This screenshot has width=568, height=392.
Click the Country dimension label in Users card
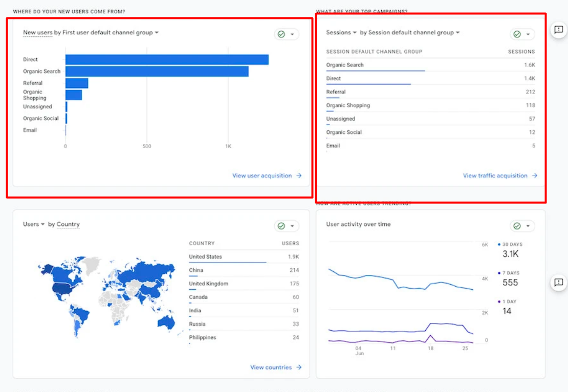pos(68,224)
